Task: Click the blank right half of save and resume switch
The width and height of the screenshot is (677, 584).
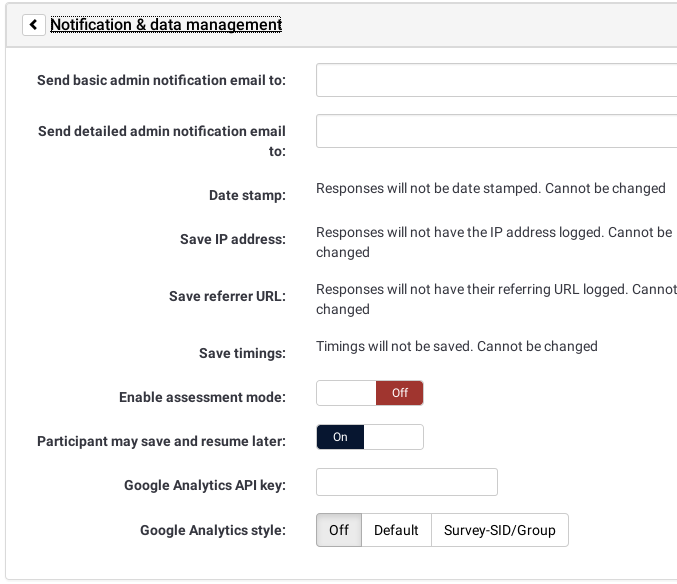Action: (x=394, y=437)
